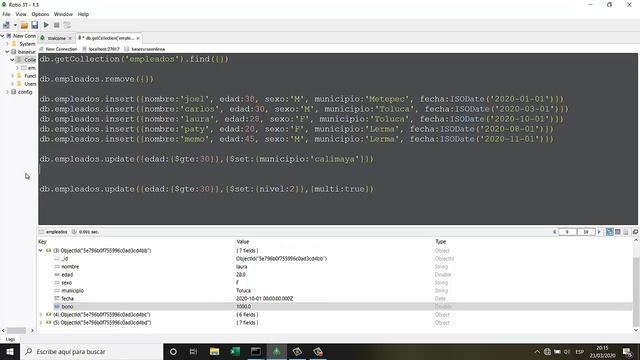Screen dimensions: 640x360
Task: Collapse the (3) ObjectId result row
Action: [x=41, y=251]
